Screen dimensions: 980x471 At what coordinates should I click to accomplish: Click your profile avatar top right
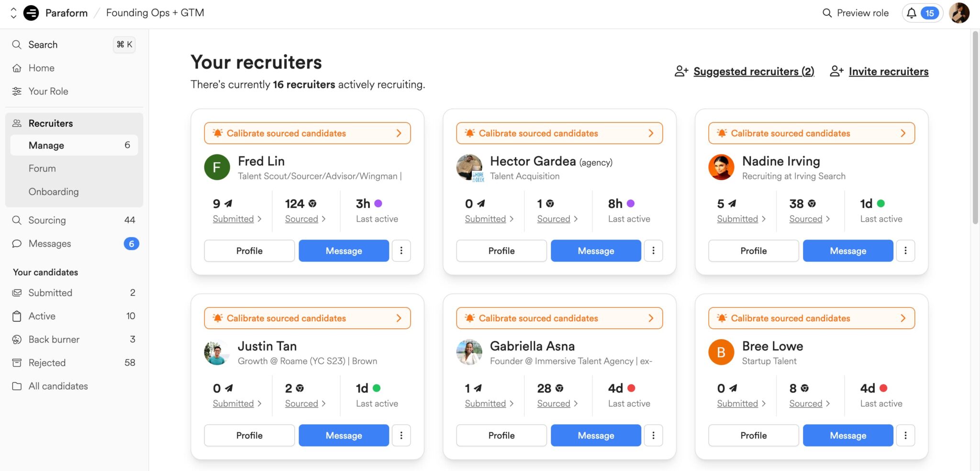tap(960, 13)
